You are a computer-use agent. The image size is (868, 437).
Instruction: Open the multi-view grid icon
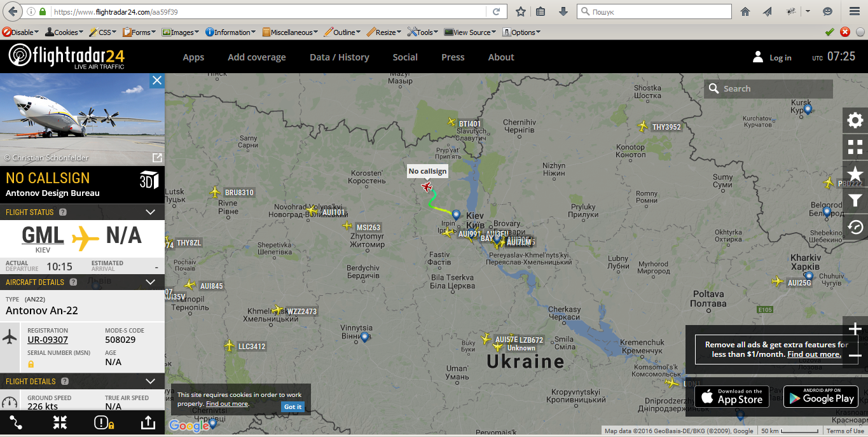coord(855,147)
